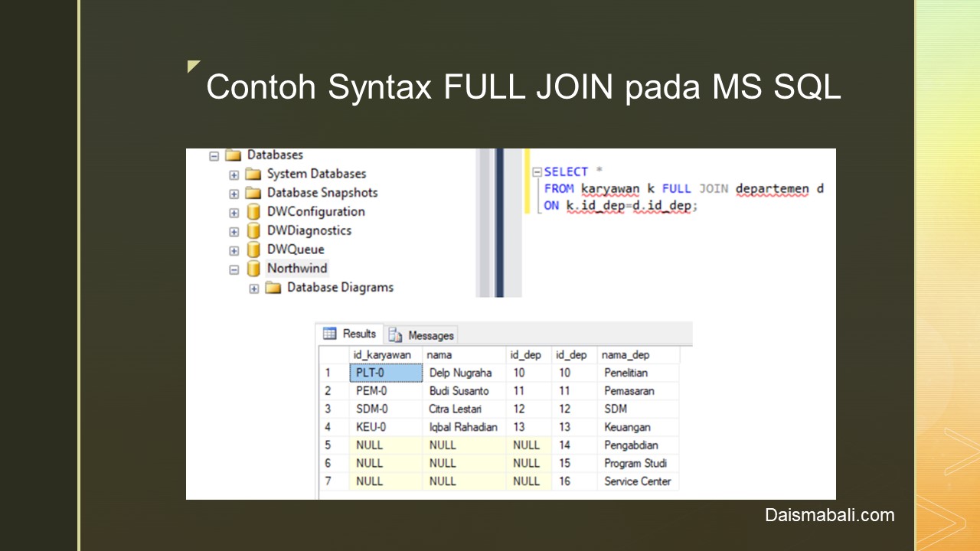Screen dimensions: 980x551
Task: Click the DWConfiguration database cylinder icon
Action: [x=253, y=212]
